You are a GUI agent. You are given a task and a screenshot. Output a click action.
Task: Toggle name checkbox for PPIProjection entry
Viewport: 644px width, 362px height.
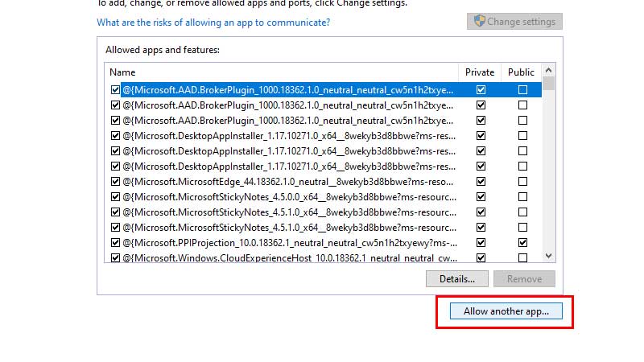click(115, 243)
